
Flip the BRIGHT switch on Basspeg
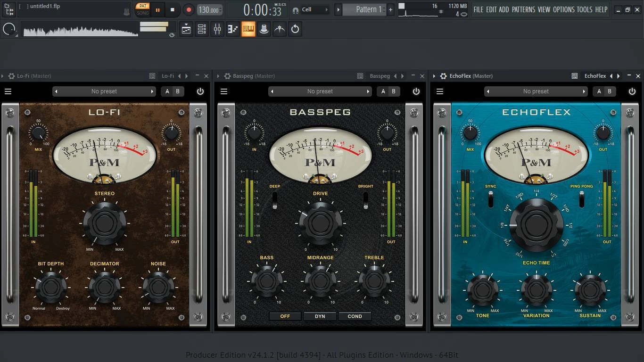point(366,200)
